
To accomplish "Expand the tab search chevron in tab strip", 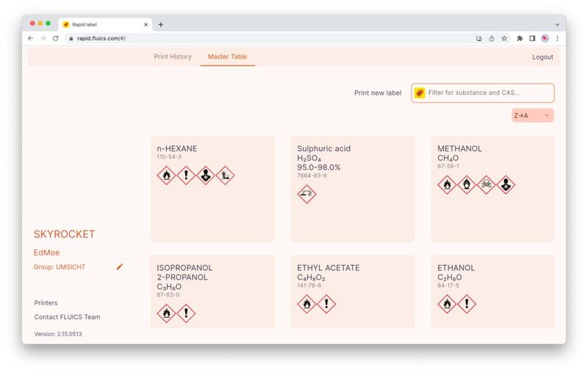I will 557,24.
